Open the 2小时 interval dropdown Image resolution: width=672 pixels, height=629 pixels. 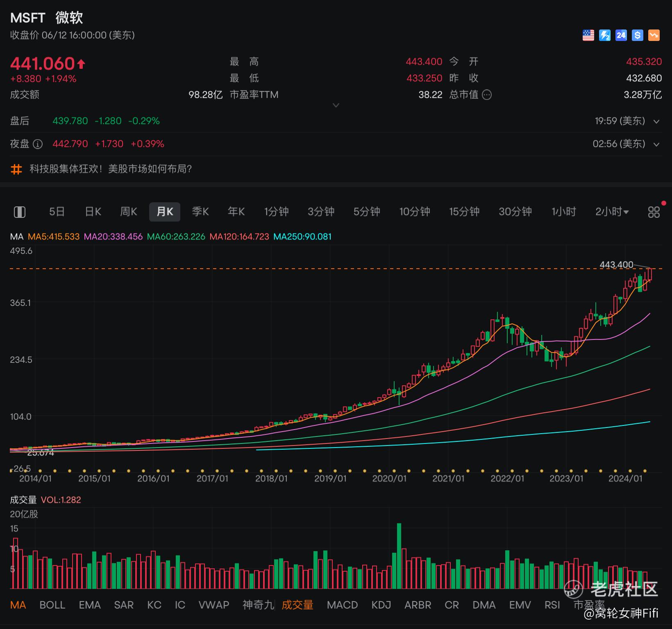(x=612, y=212)
